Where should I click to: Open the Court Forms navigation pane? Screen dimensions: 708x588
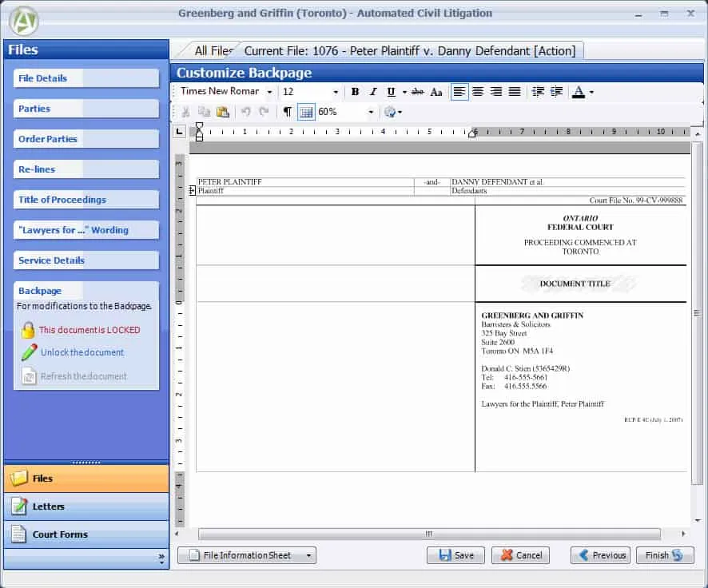86,534
